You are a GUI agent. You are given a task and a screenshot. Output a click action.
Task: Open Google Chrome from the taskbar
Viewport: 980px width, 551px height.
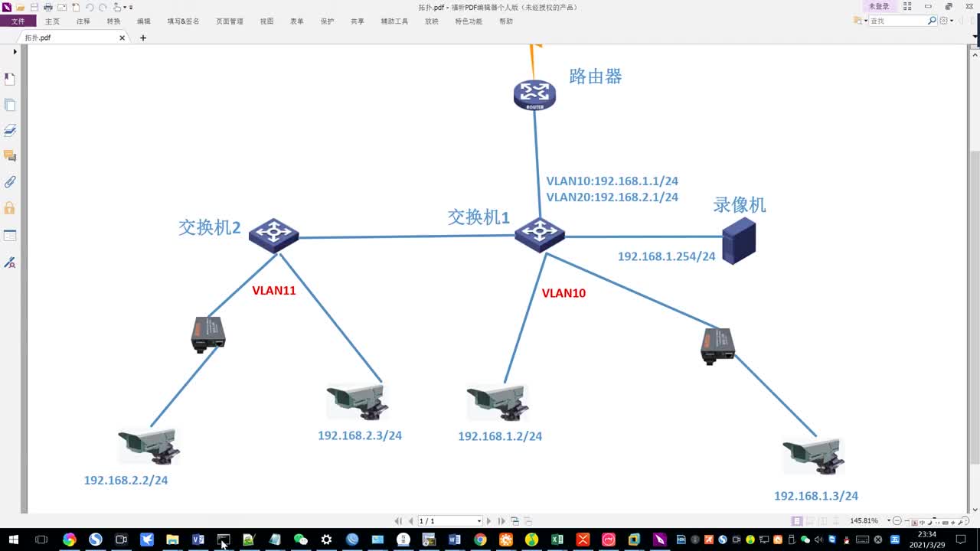(480, 540)
